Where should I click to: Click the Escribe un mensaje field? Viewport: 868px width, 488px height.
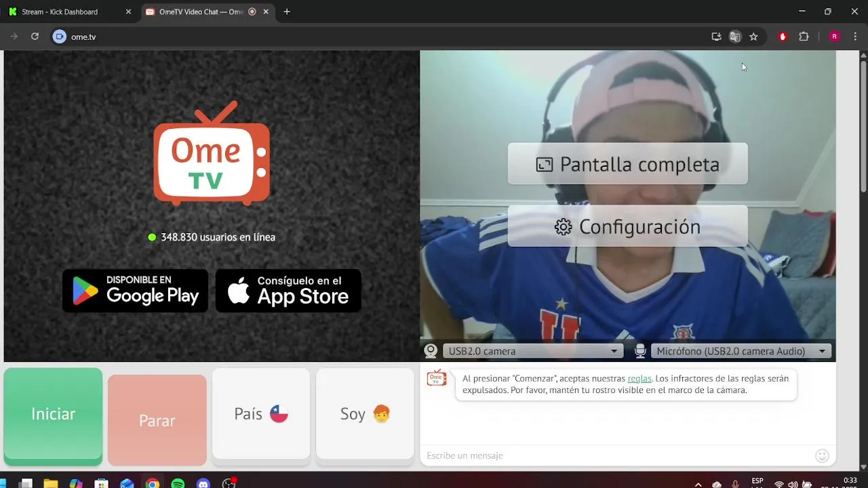pos(617,455)
